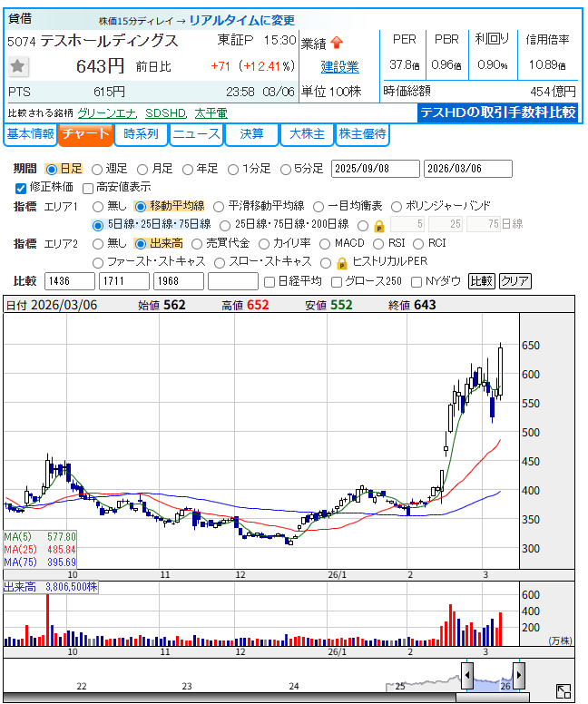588x704 pixels.
Task: Open the SDSHD comparison stock link
Action: tap(165, 113)
